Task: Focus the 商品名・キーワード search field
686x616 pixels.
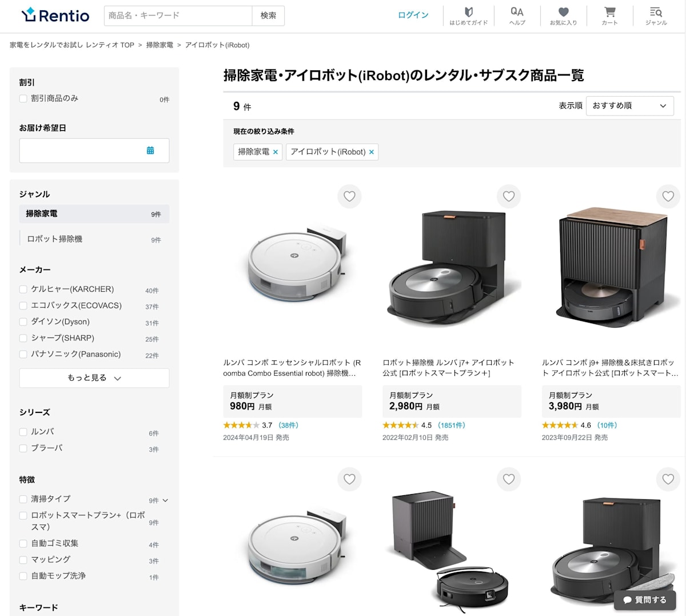Action: [178, 16]
